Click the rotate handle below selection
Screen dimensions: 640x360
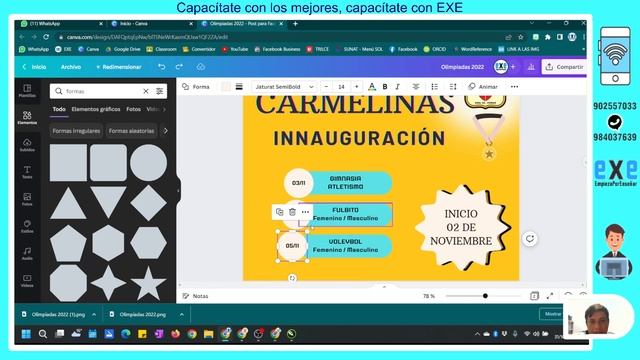coord(292,278)
